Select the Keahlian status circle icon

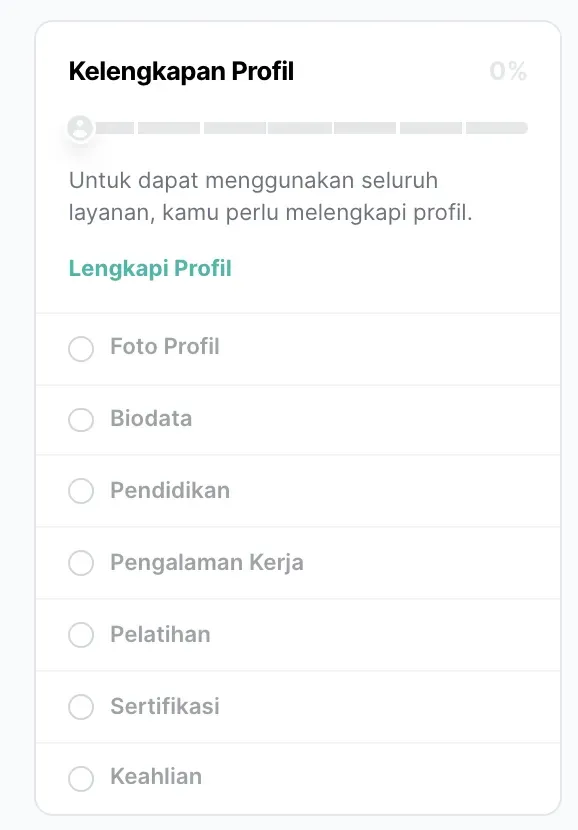tap(81, 778)
